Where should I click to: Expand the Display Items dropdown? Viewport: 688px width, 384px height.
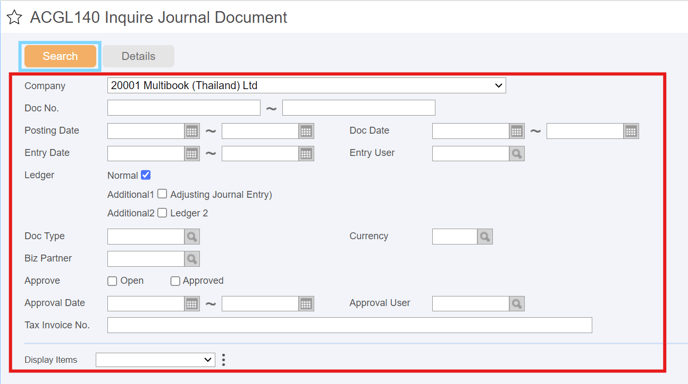point(155,360)
